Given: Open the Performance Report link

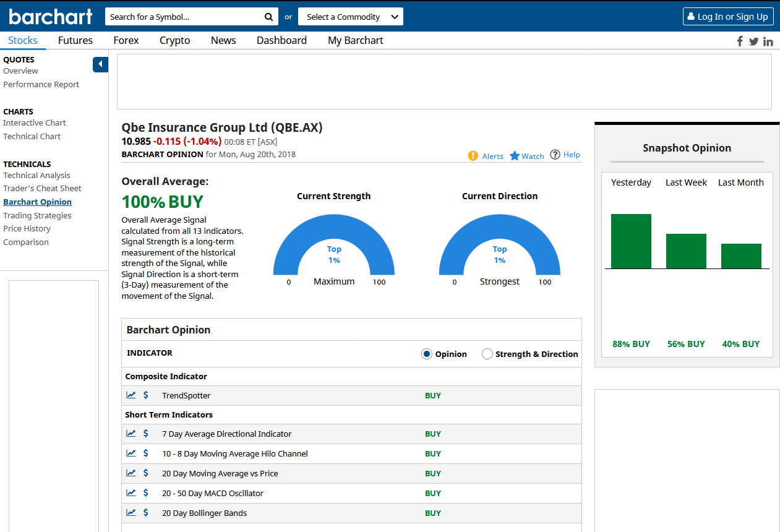Looking at the screenshot, I should tap(41, 84).
